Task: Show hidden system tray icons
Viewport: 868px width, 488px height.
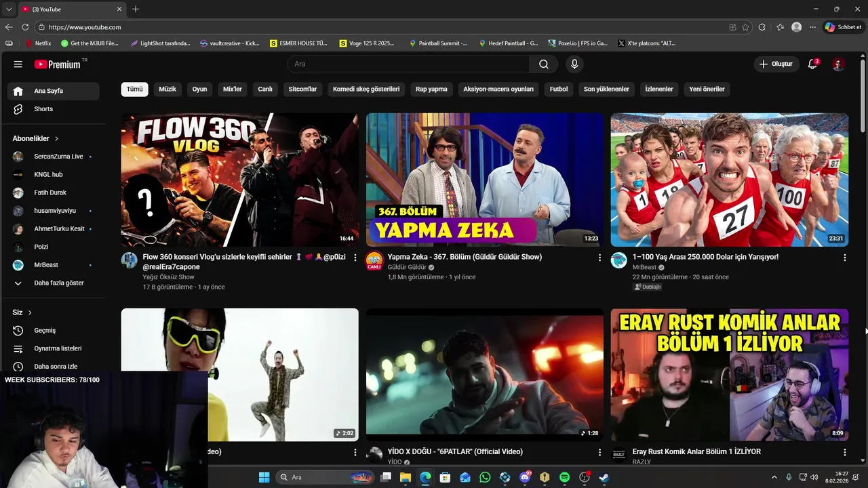Action: point(774,477)
